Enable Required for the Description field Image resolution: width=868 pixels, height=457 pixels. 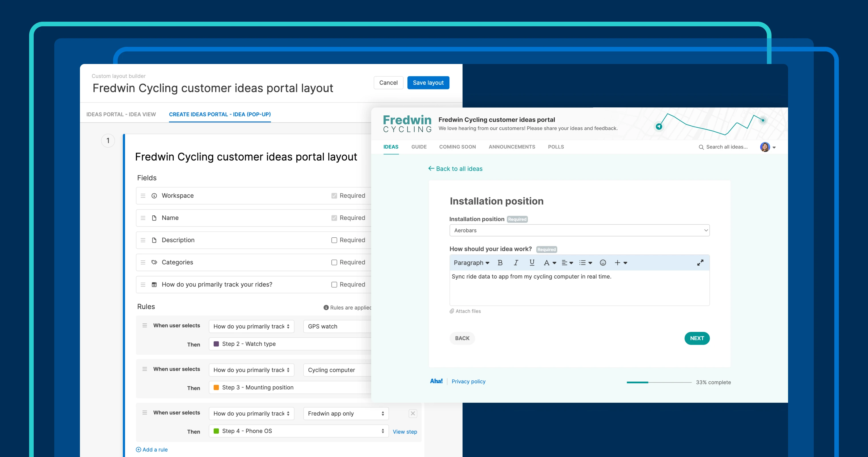(x=334, y=240)
